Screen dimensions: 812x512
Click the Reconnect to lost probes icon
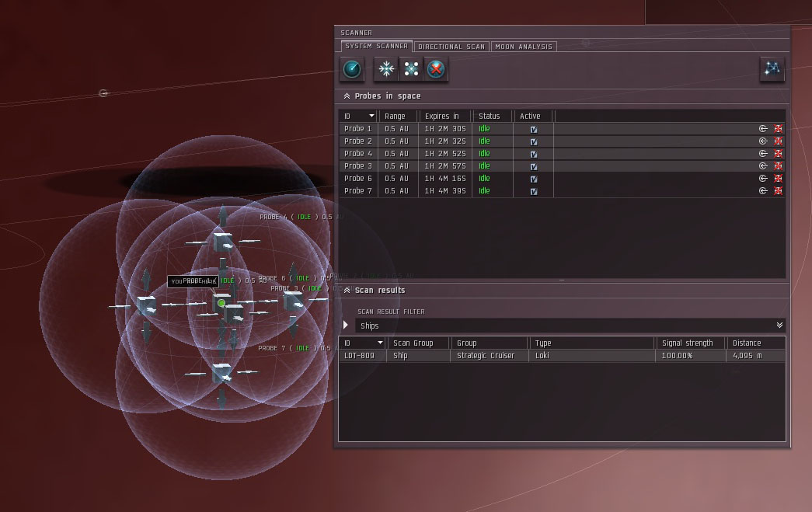pos(411,69)
